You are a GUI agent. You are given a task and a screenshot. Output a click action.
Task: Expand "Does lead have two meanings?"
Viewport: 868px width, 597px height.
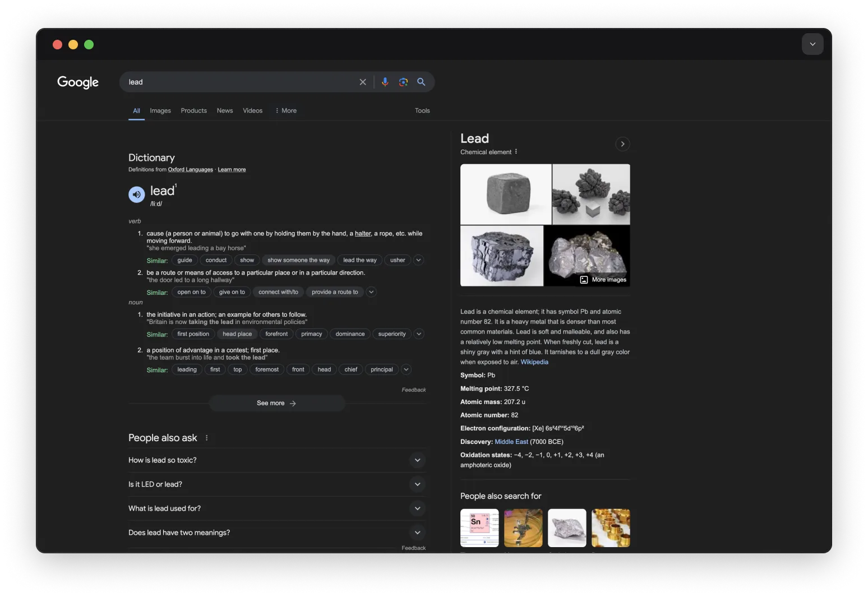coord(417,532)
